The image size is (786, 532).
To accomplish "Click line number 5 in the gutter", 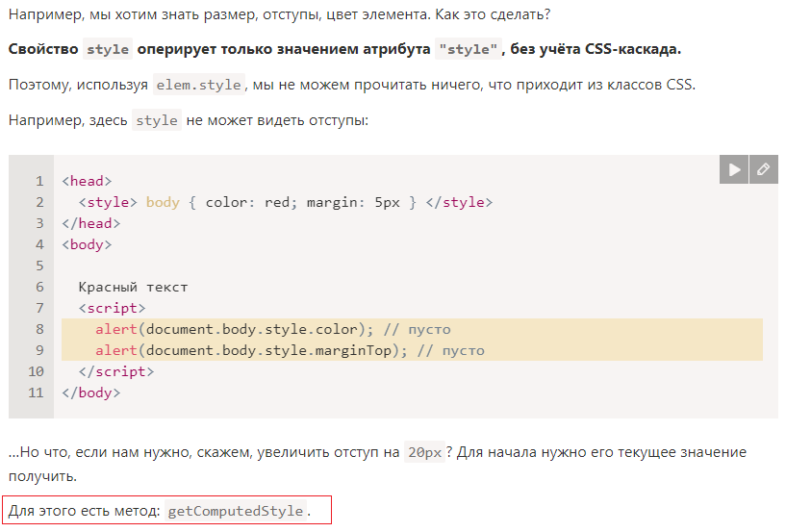I will click(x=39, y=266).
